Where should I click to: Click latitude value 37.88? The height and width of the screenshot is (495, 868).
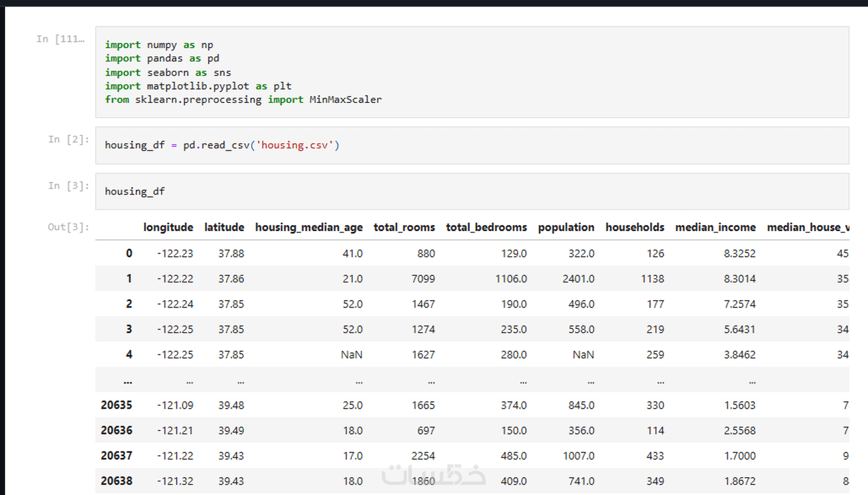(231, 253)
